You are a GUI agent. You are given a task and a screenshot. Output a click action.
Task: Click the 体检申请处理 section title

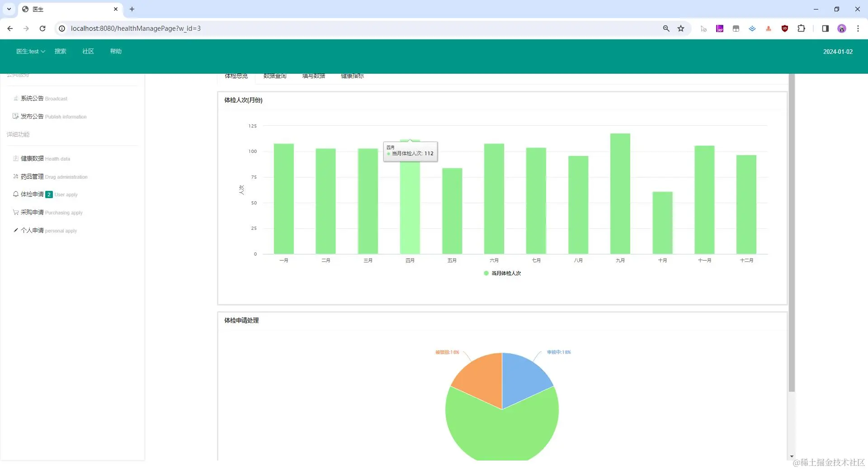coord(241,320)
